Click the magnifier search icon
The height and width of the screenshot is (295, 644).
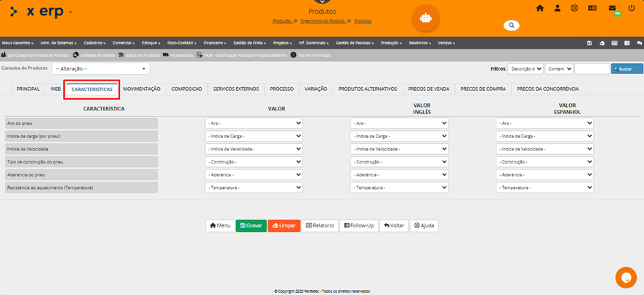(x=512, y=25)
